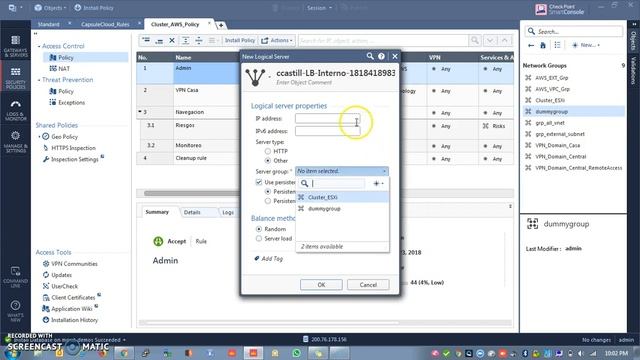Click home icon in objects panel

543,45
